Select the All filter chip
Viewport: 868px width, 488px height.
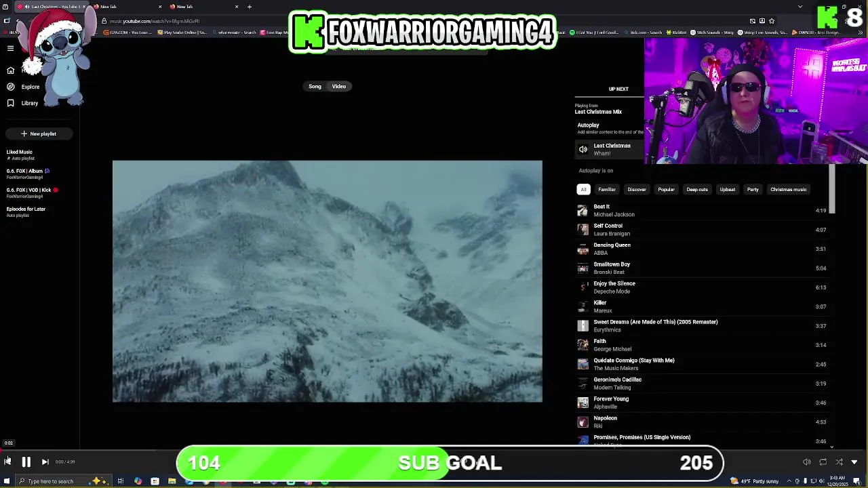583,189
